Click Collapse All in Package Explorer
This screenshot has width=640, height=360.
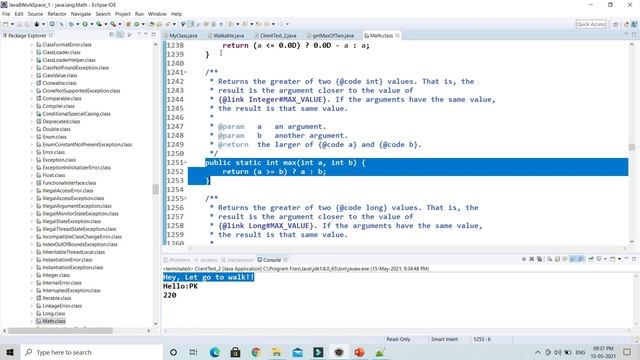coord(111,35)
